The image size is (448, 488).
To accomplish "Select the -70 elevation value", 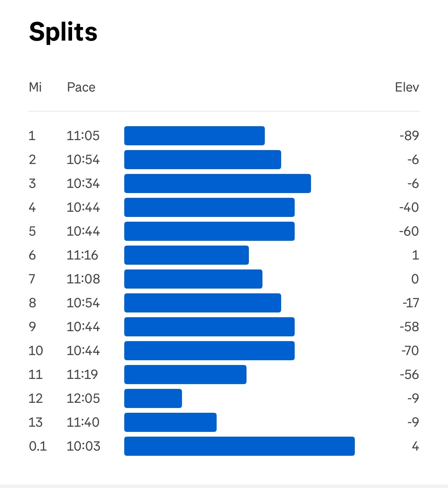I will (410, 351).
